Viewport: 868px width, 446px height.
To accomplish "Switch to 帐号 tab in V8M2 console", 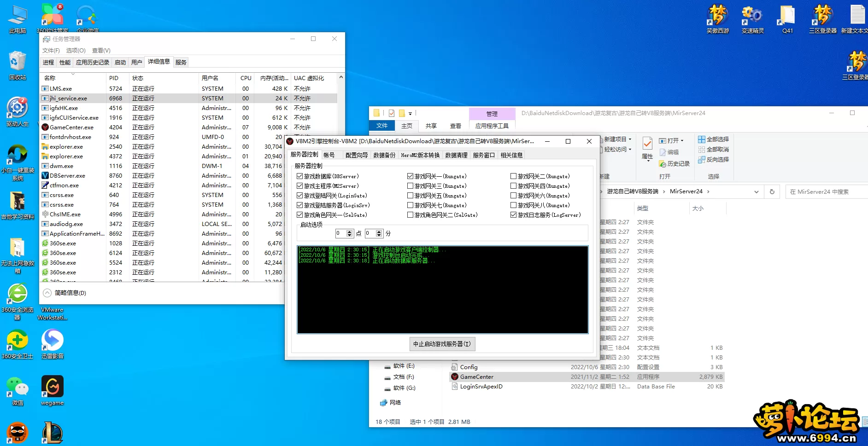I will point(329,155).
